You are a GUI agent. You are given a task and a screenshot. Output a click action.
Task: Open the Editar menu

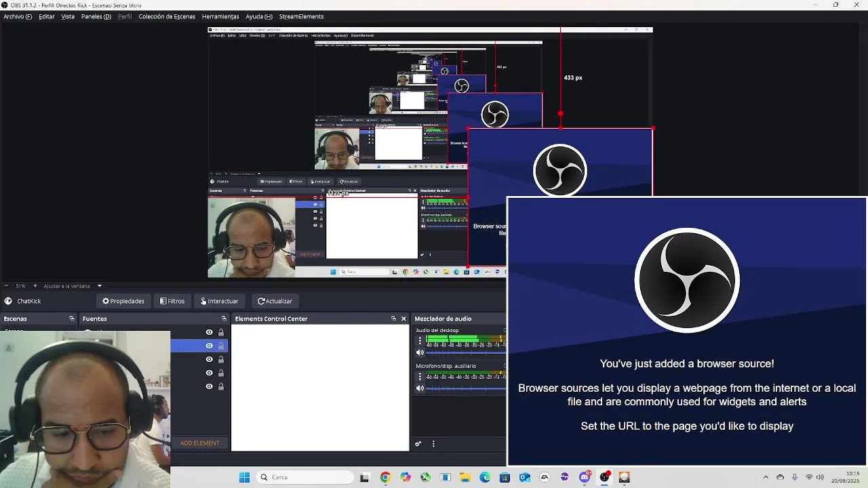[47, 16]
